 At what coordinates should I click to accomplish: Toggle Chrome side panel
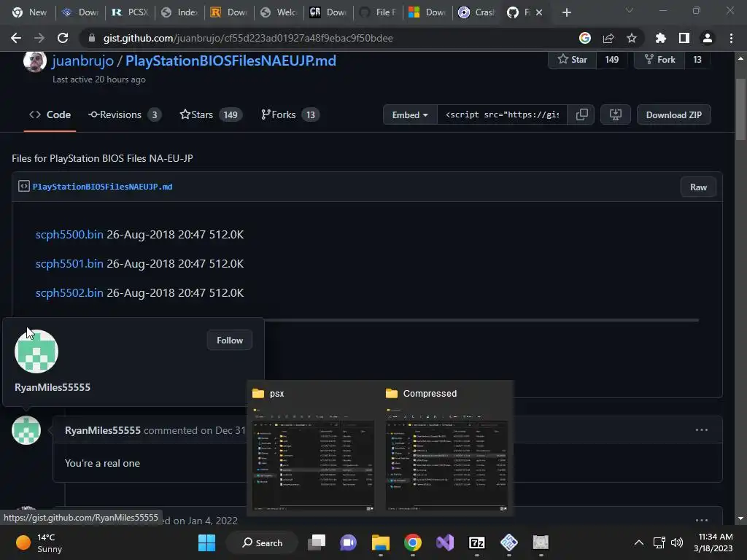point(684,38)
